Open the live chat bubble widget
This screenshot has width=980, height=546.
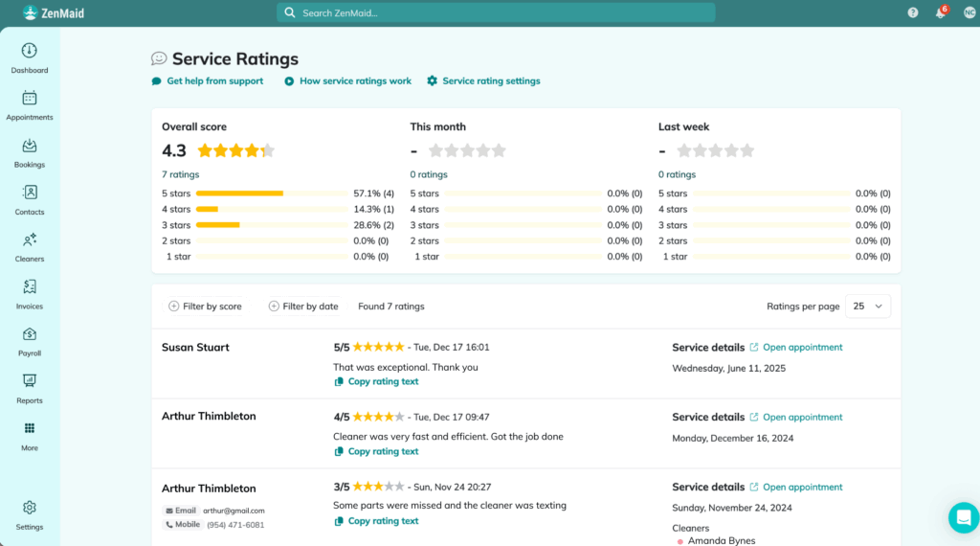coord(963,517)
